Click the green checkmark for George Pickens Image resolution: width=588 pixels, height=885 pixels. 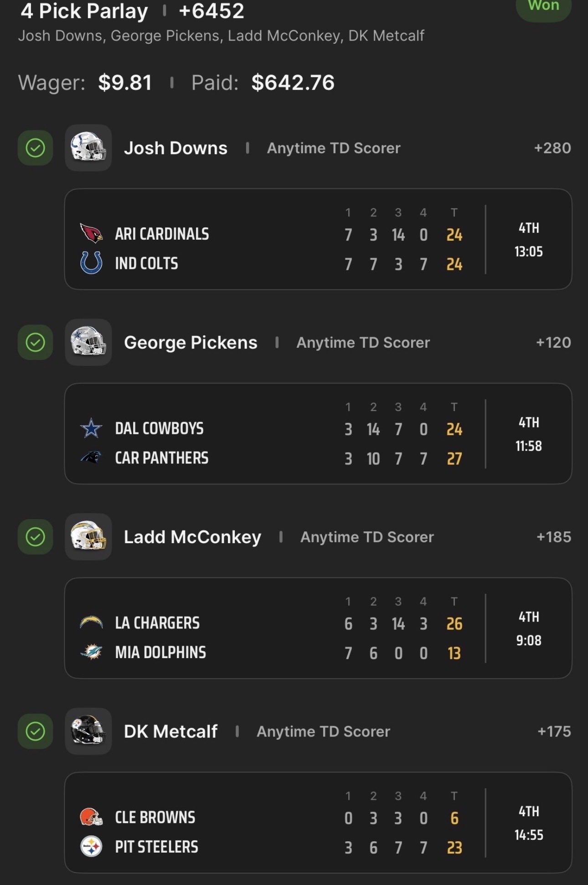(x=35, y=342)
